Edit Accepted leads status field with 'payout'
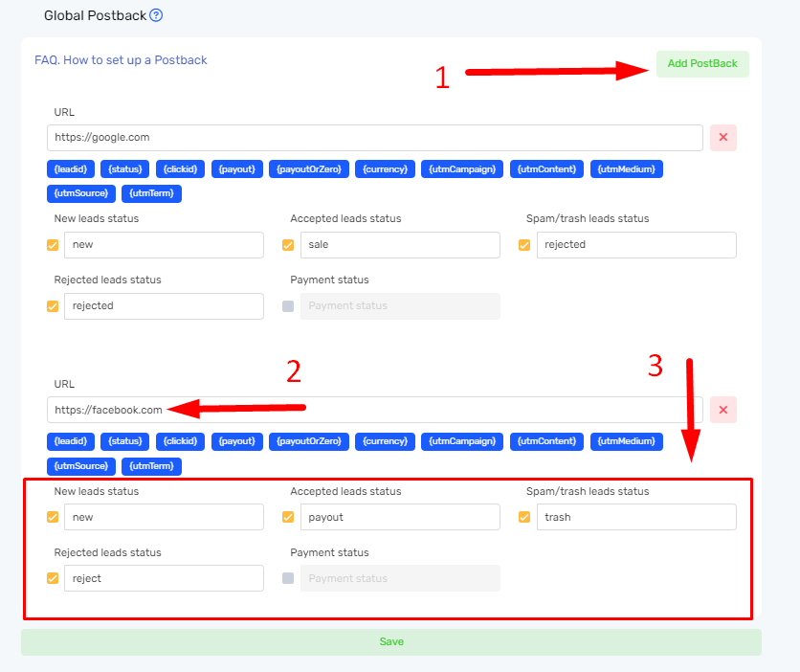This screenshot has height=672, width=800. [399, 518]
